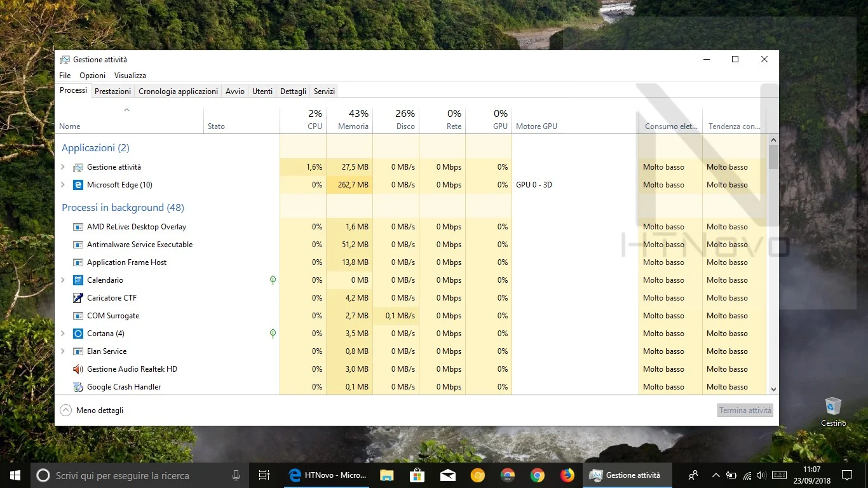The image size is (868, 488).
Task: Click the Calendario app icon
Action: 78,280
